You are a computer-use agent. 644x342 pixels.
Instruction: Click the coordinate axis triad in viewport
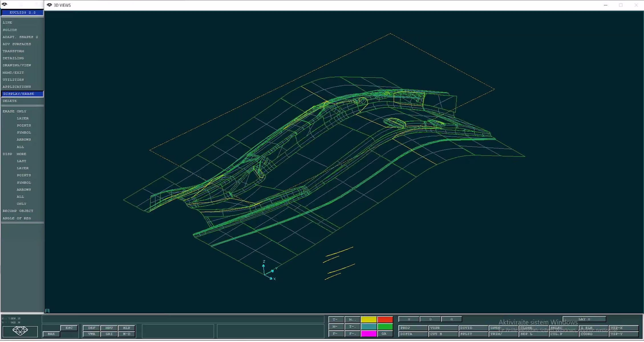coord(269,270)
